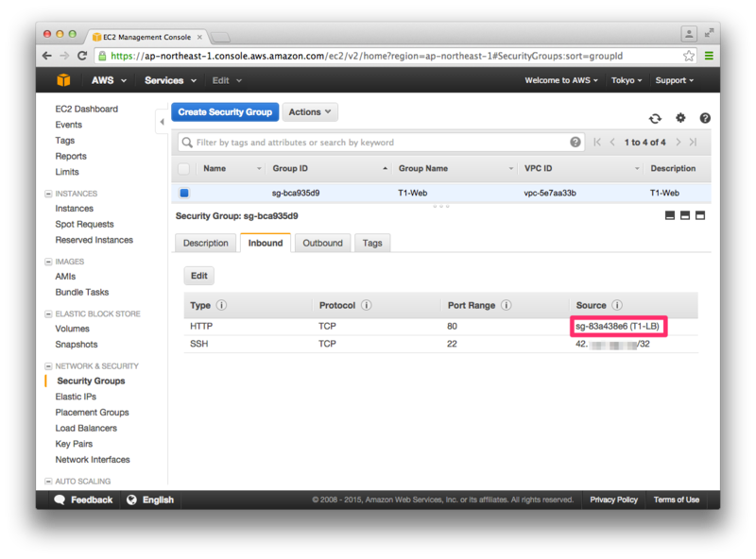Switch to the Description tab
This screenshot has width=756, height=559.
tap(205, 243)
